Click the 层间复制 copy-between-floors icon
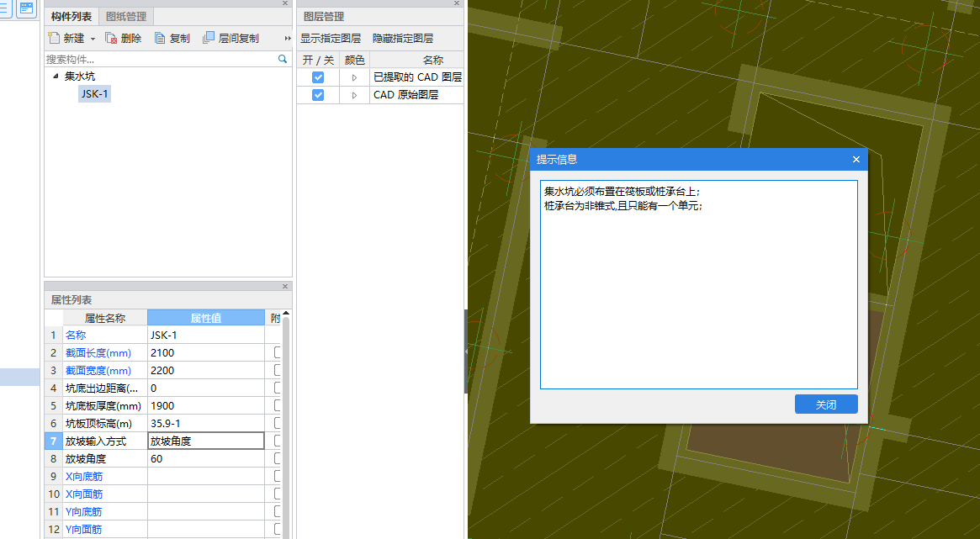Image resolution: width=980 pixels, height=539 pixels. click(x=208, y=38)
